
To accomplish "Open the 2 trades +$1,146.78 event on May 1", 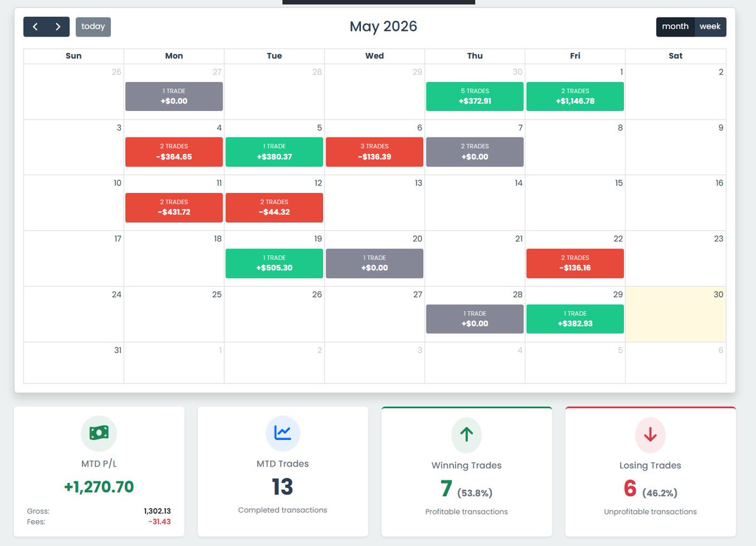I will coord(575,96).
